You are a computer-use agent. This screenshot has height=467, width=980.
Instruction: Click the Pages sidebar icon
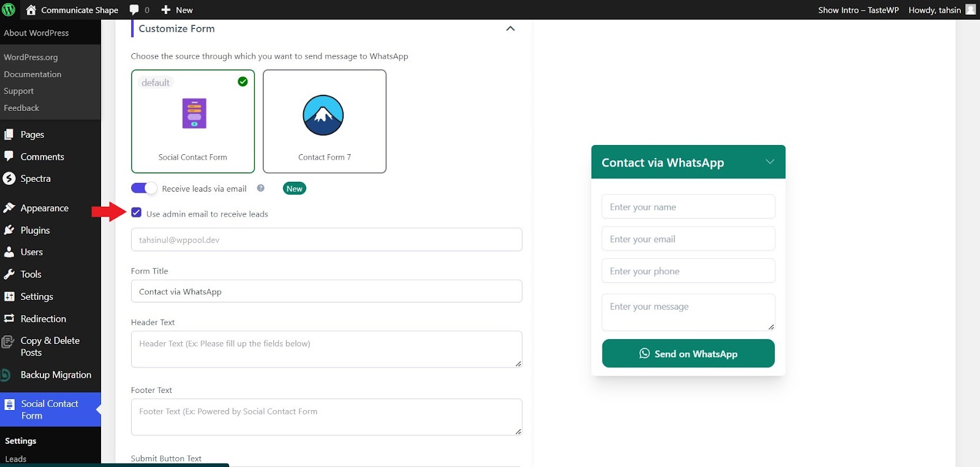point(9,134)
